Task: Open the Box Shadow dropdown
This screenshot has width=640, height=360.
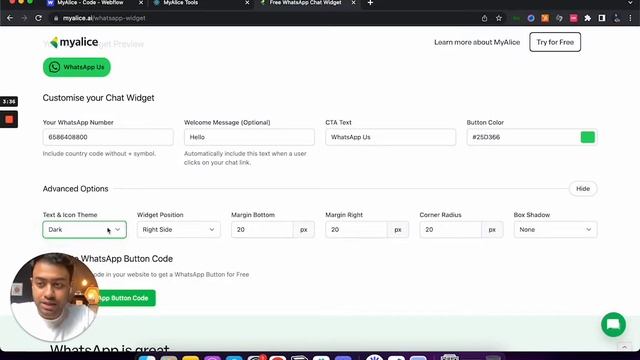Action: [555, 229]
